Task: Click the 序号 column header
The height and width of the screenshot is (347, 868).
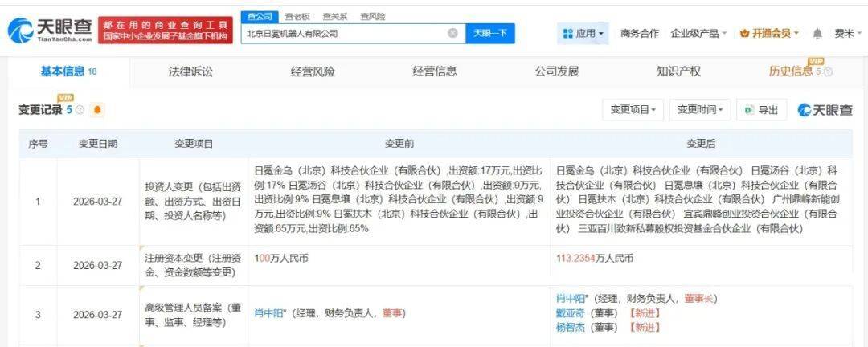Action: pyautogui.click(x=38, y=144)
